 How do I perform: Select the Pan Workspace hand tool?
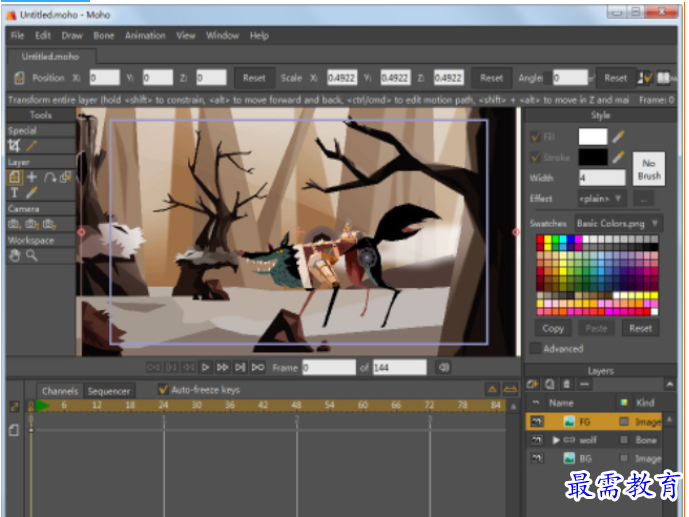tap(15, 255)
